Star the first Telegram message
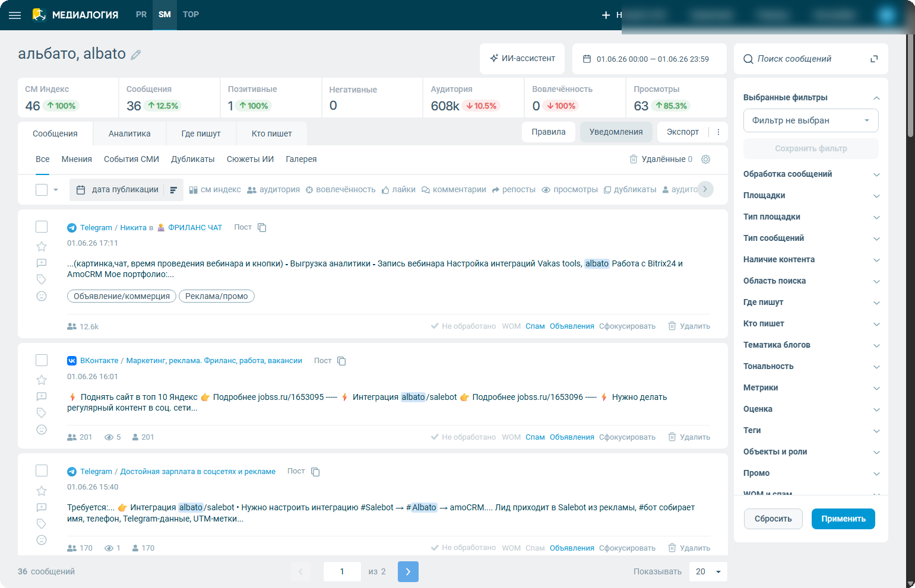The width and height of the screenshot is (915, 588). pos(42,246)
